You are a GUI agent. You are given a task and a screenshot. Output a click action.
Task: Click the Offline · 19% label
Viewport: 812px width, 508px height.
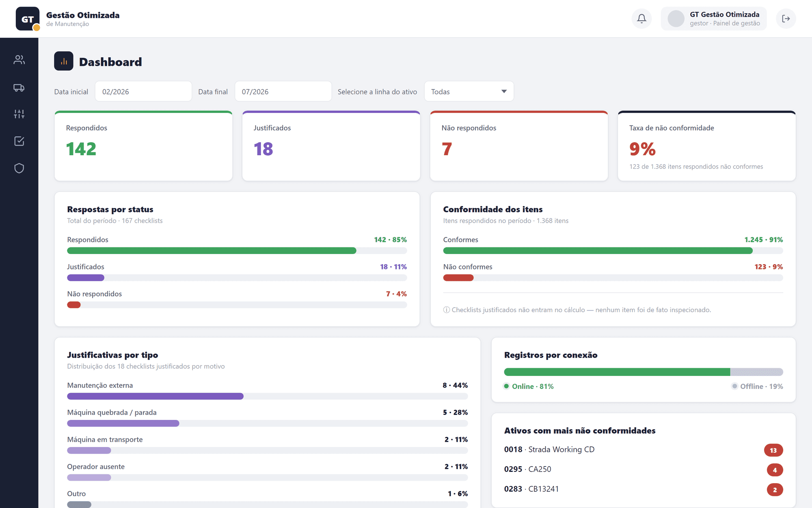coord(761,386)
